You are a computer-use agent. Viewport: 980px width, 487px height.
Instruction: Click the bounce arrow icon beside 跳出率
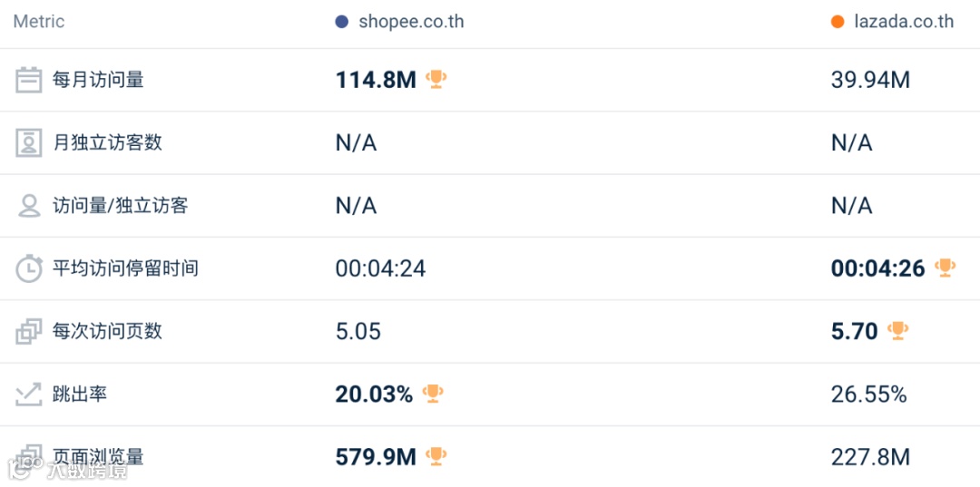click(x=29, y=394)
